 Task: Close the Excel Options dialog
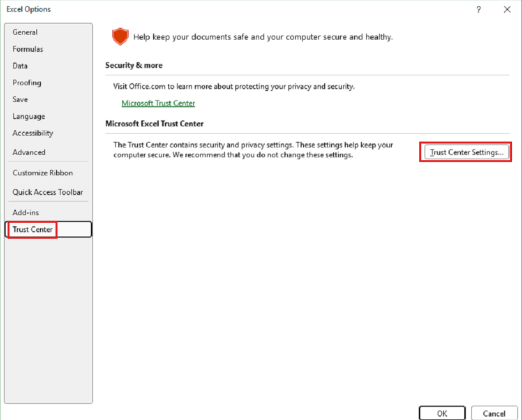(x=507, y=9)
